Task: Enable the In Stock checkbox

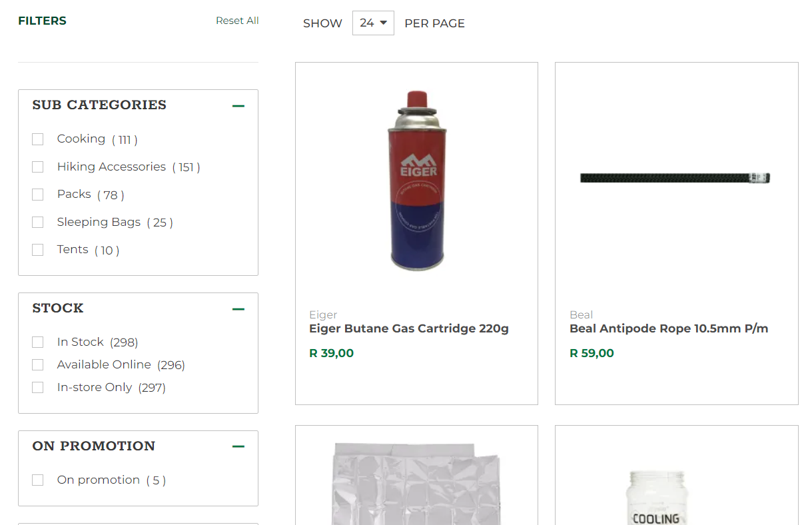Action: [x=38, y=342]
